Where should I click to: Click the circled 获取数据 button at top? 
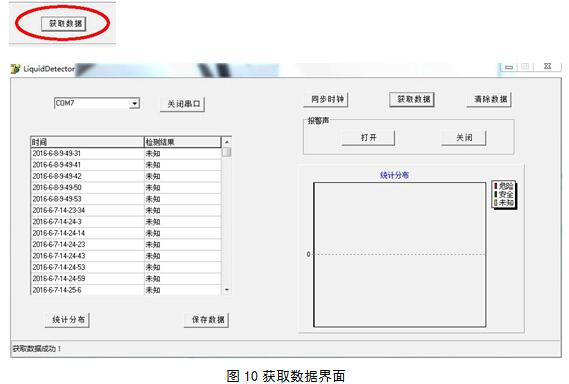(x=64, y=24)
